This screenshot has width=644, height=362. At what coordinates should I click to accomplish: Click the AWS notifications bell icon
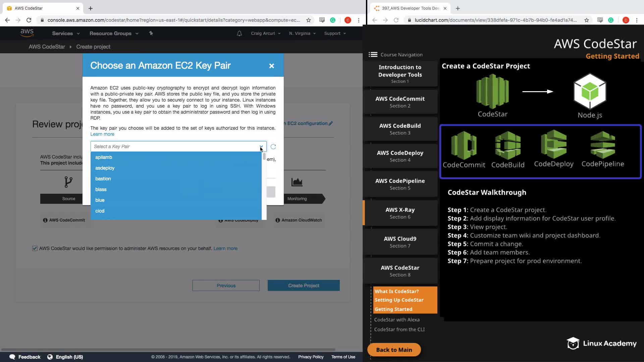239,34
